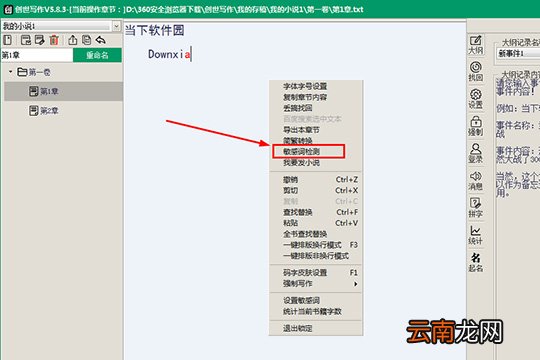Screen dimensions: 540x360
Task: Click the red trash delete icon
Action: tap(54, 40)
